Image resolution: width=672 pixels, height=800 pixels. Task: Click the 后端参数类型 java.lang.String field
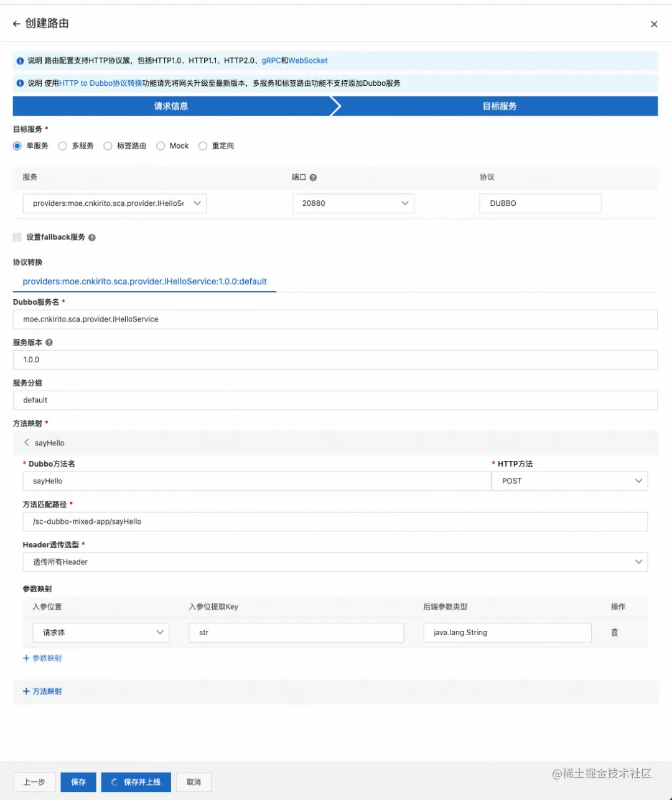pos(508,633)
